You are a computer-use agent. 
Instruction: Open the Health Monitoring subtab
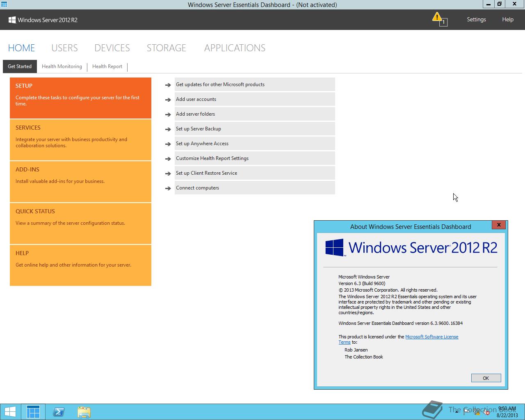[62, 66]
